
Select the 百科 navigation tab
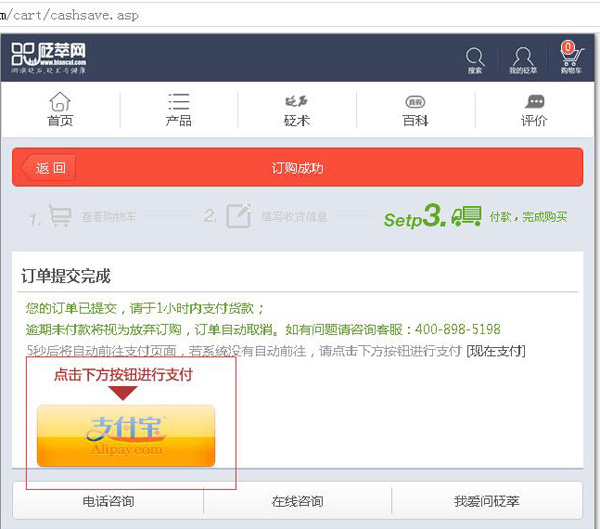coord(415,110)
